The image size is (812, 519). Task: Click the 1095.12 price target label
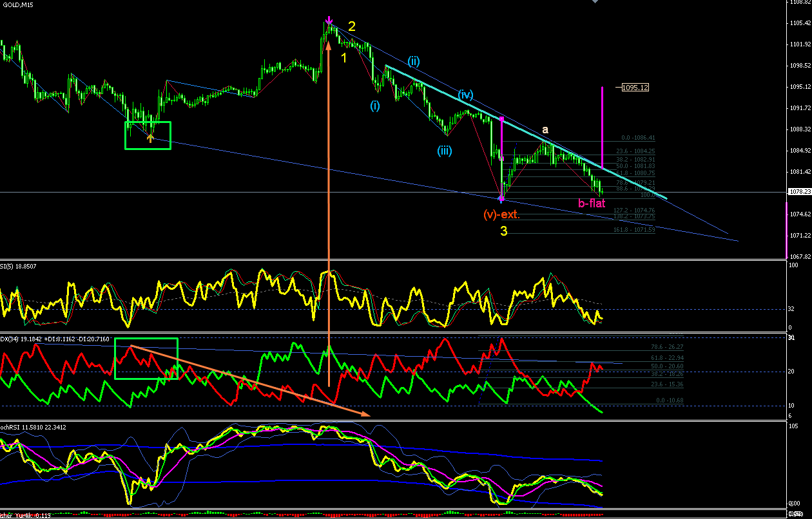click(x=635, y=88)
